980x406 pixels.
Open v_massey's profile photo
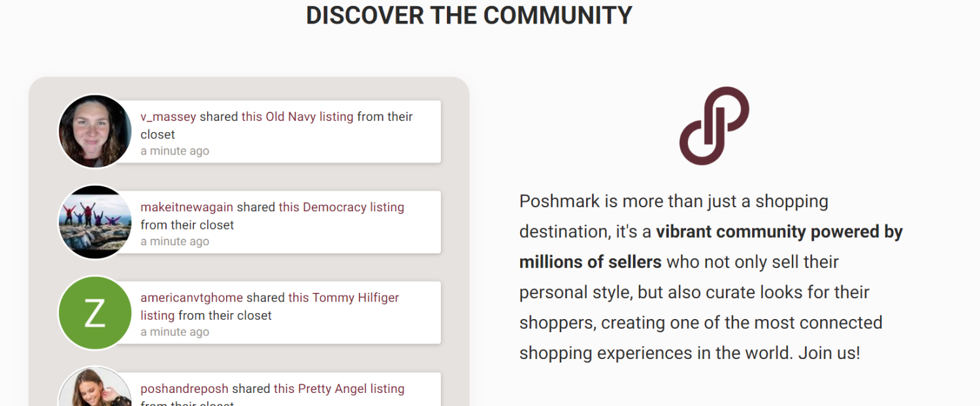95,131
